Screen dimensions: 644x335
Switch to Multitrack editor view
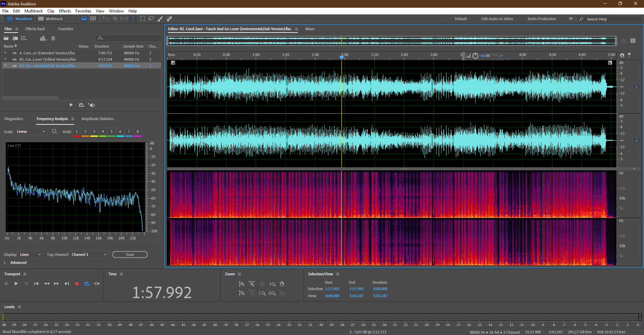tap(50, 19)
